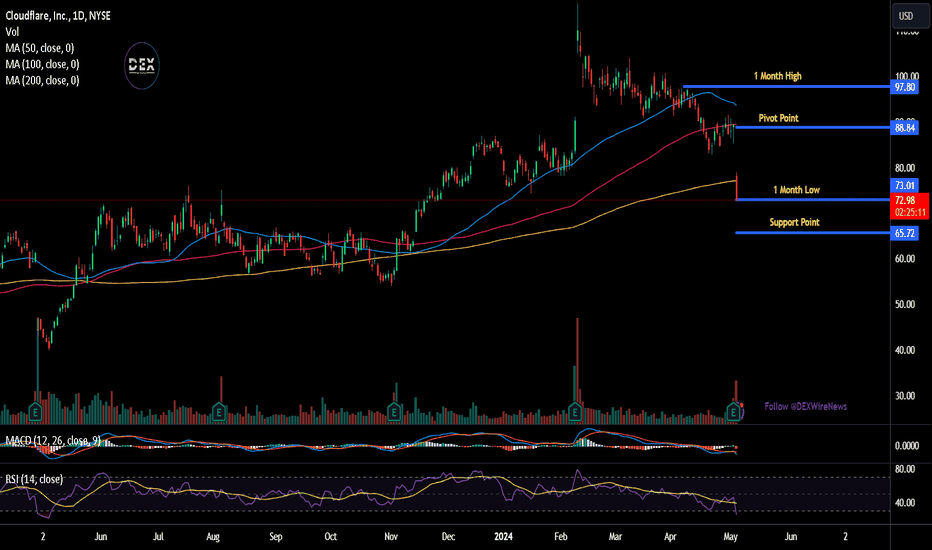
Task: Open the August earnings E marker
Action: pos(219,411)
